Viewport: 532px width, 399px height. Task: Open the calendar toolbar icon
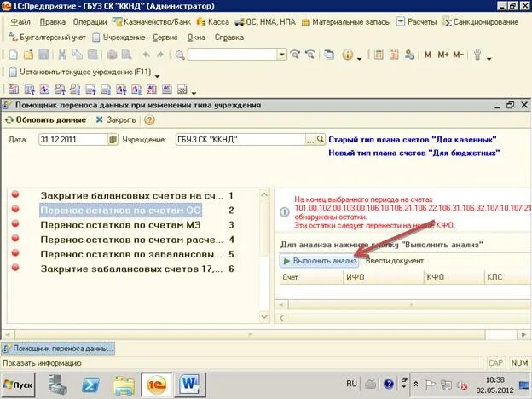(394, 55)
